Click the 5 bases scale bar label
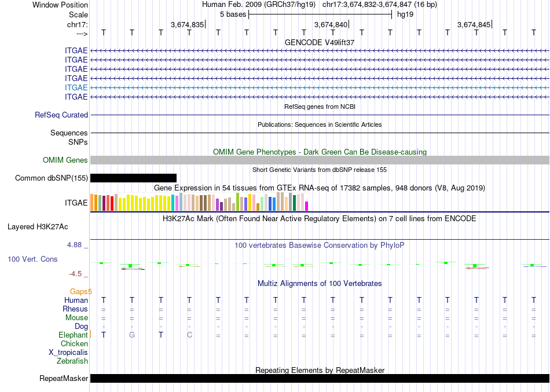 click(233, 14)
